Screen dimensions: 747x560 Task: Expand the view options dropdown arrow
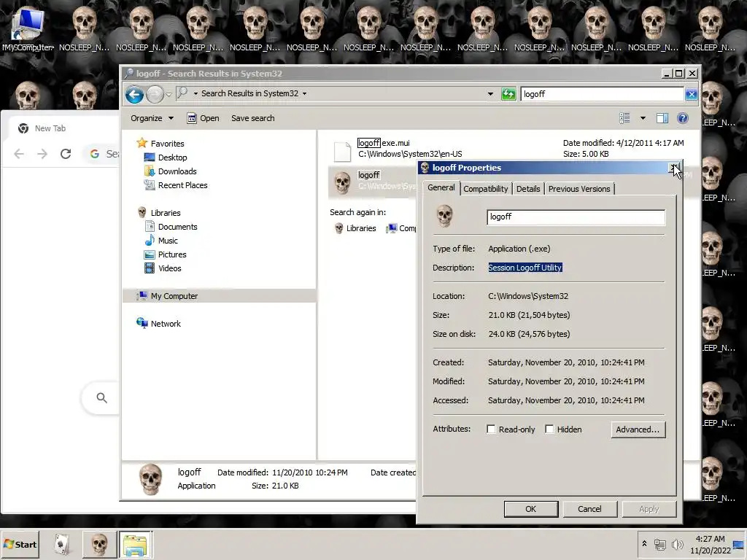click(x=643, y=118)
